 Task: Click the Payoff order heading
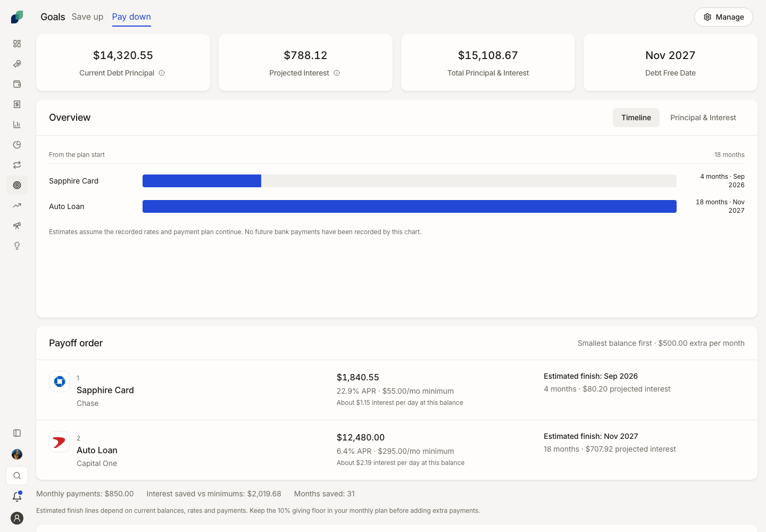coord(76,343)
